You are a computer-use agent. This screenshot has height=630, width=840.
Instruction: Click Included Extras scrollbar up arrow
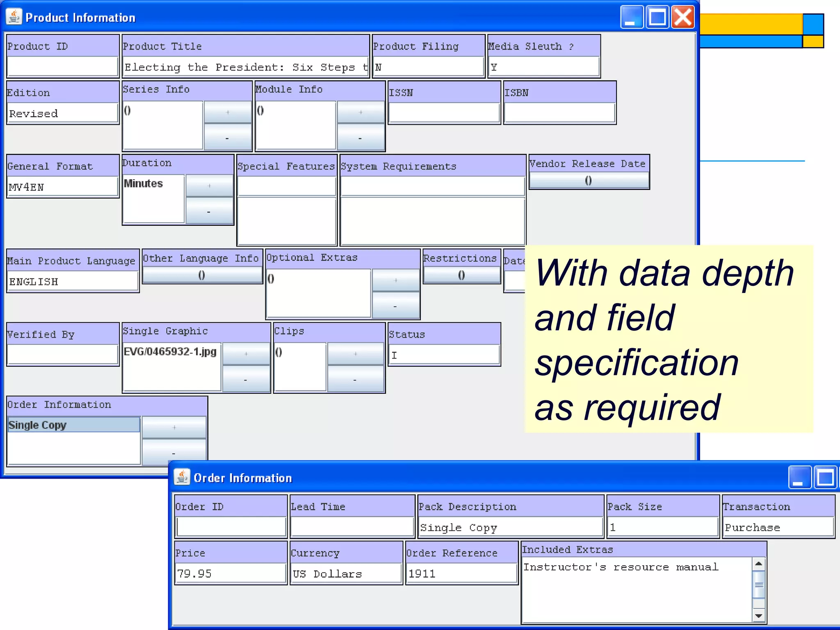759,564
